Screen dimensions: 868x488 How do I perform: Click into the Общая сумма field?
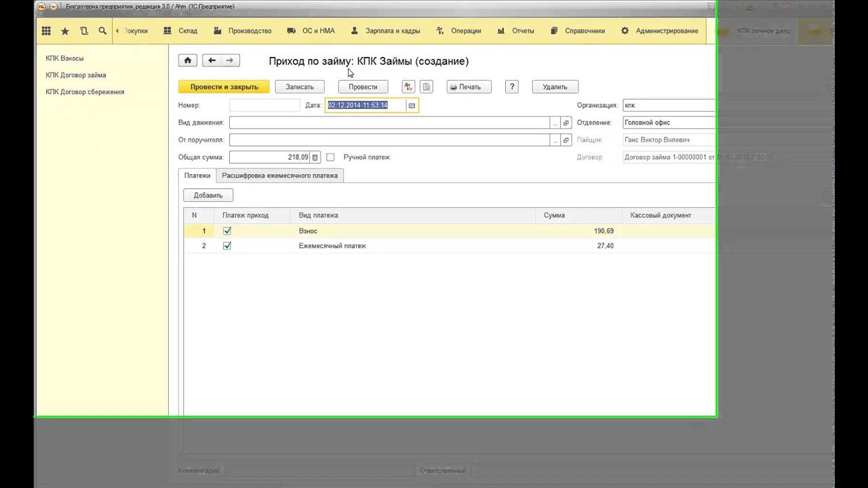(x=270, y=157)
